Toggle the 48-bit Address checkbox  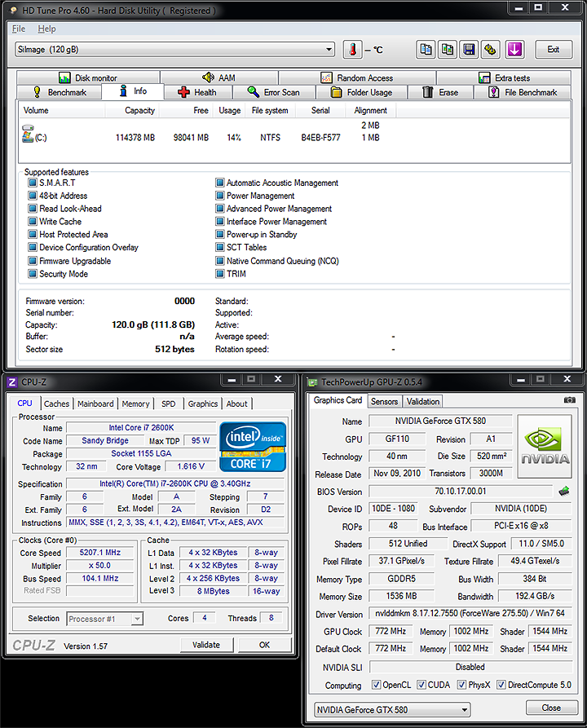point(33,196)
